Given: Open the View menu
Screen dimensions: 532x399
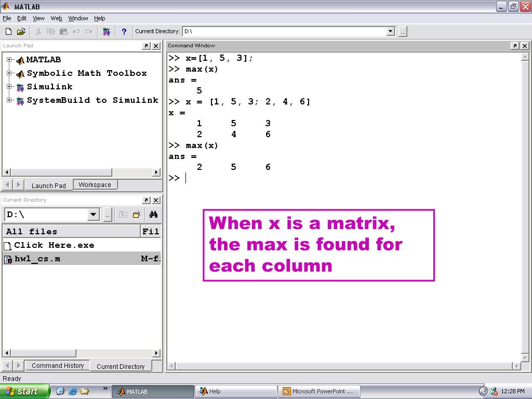Looking at the screenshot, I should (38, 18).
